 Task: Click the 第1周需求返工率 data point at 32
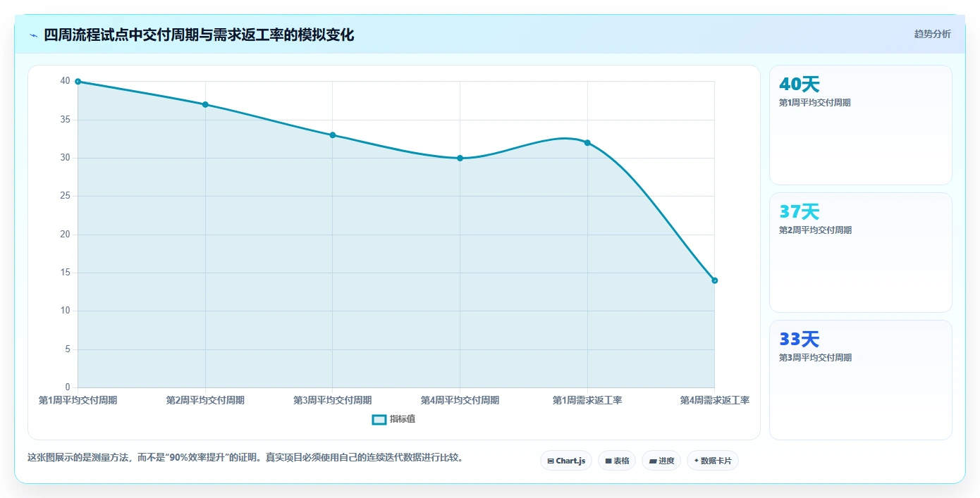pos(587,143)
